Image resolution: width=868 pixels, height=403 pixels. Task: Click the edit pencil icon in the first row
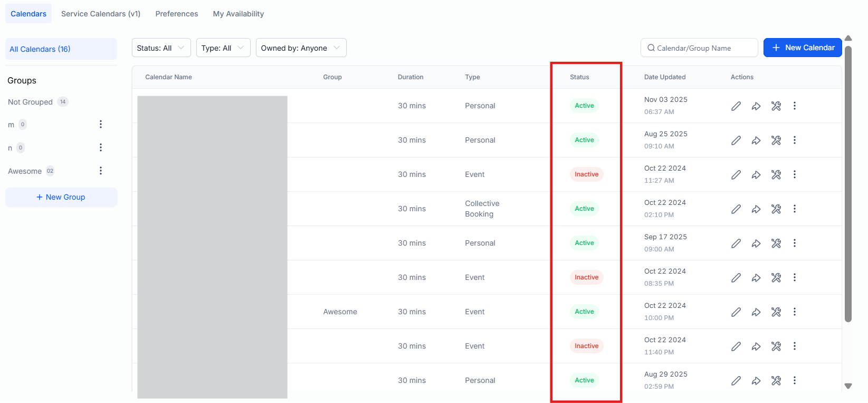pos(736,106)
